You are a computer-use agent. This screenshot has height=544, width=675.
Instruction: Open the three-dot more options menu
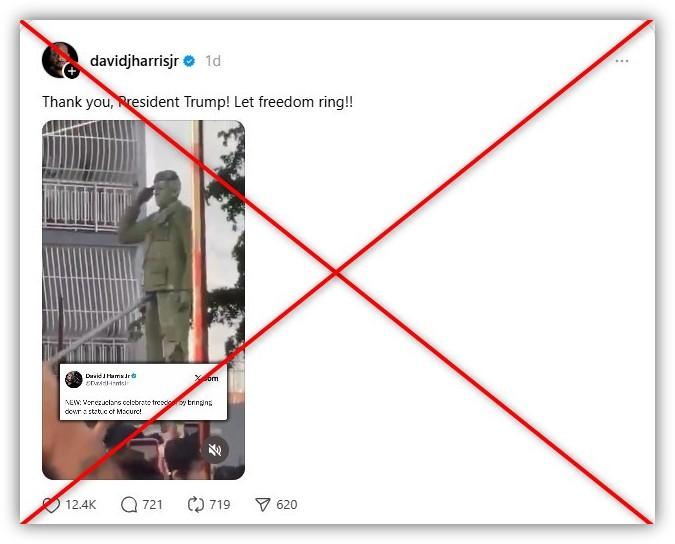coord(622,61)
